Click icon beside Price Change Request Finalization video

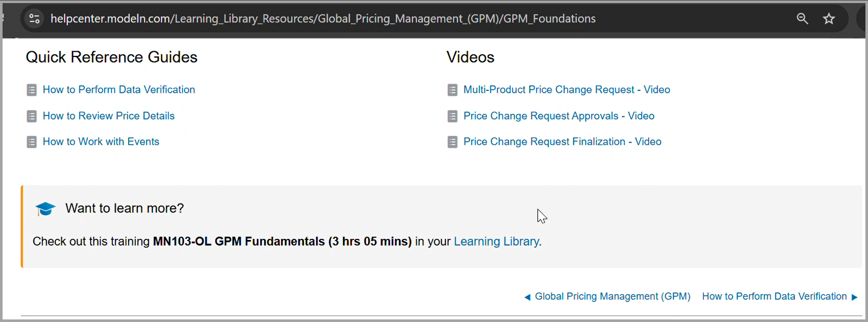tap(452, 142)
